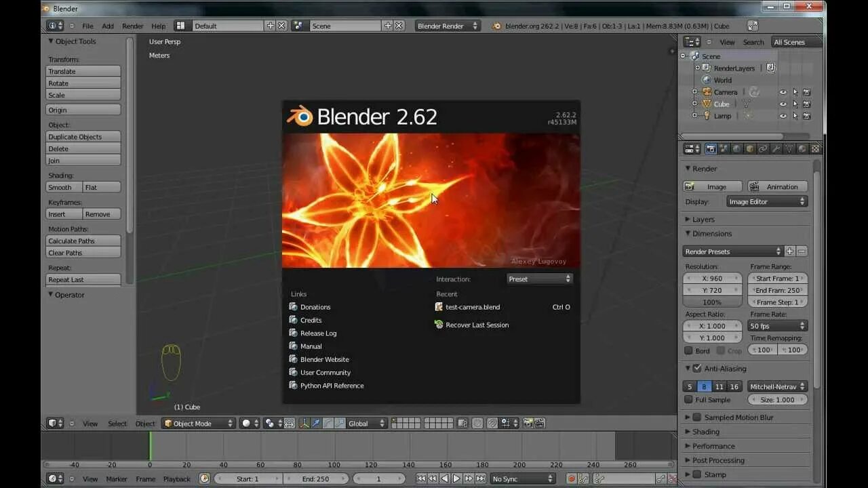Image resolution: width=868 pixels, height=488 pixels.
Task: Enable Full Sample checkbox
Action: point(688,400)
